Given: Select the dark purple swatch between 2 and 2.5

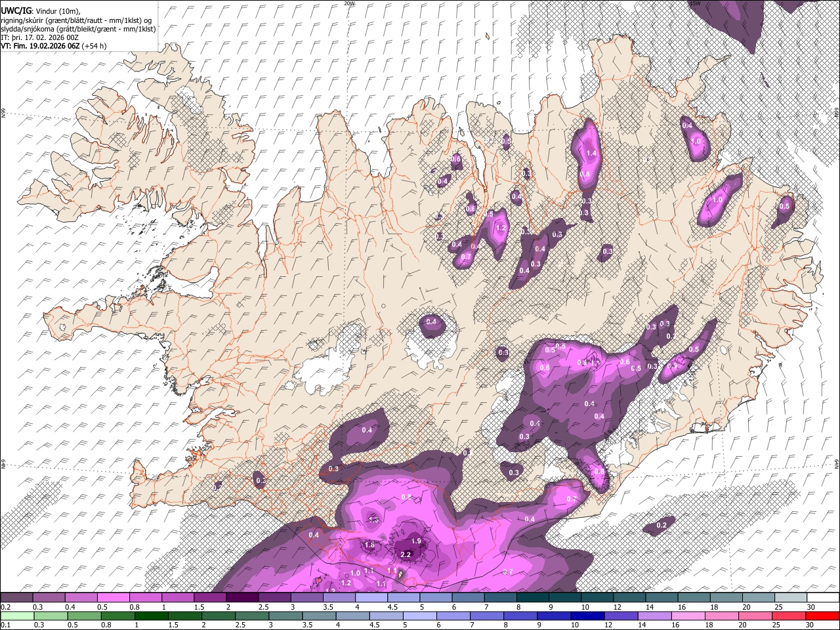Looking at the screenshot, I should pos(242,597).
